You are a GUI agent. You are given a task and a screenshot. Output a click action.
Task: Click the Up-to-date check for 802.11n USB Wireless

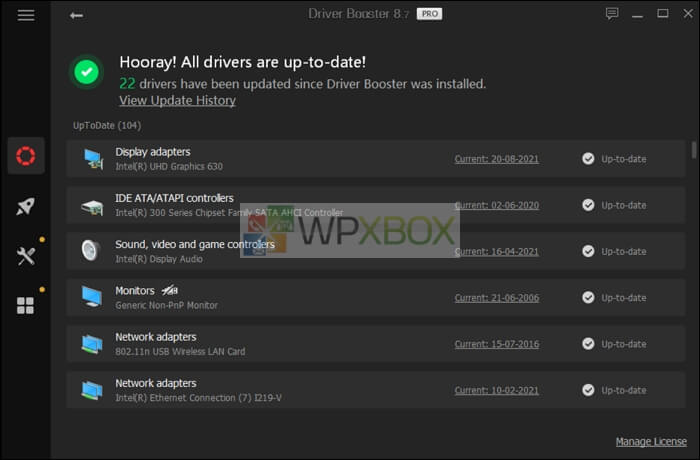[588, 344]
